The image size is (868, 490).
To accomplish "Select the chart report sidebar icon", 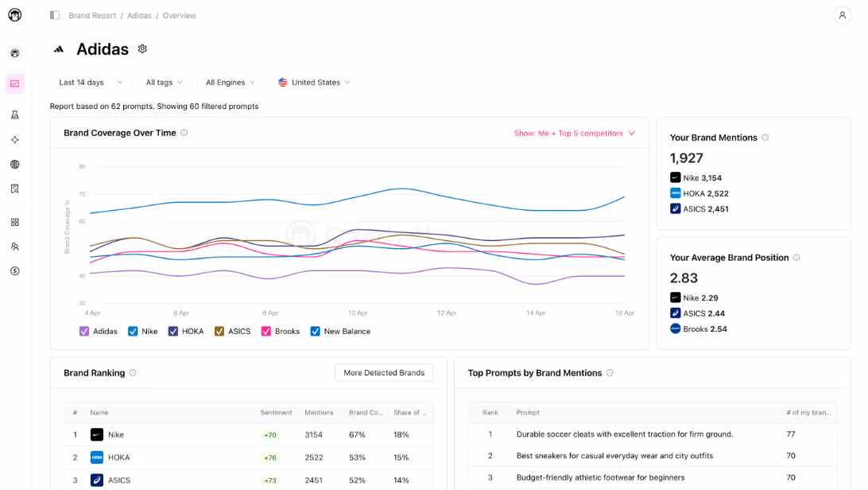I will coord(15,84).
